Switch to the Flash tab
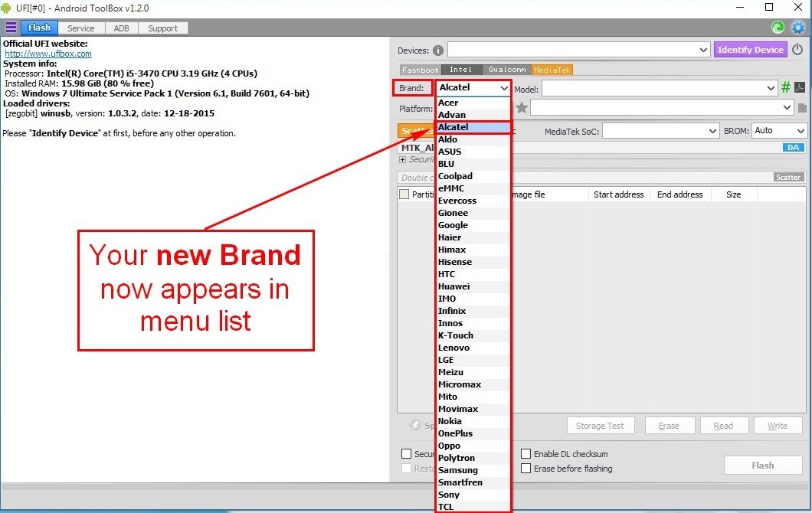Screen dimensions: 812x513 click(39, 28)
